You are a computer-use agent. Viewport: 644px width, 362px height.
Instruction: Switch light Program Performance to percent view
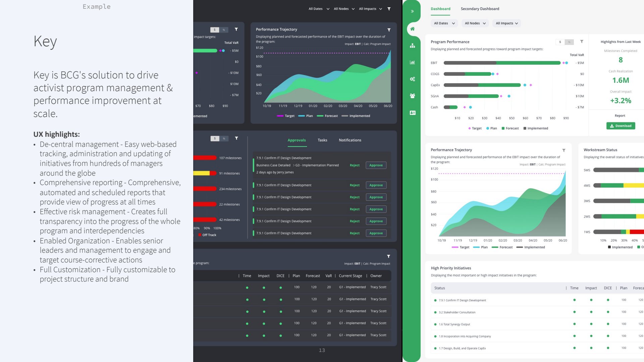tap(569, 42)
